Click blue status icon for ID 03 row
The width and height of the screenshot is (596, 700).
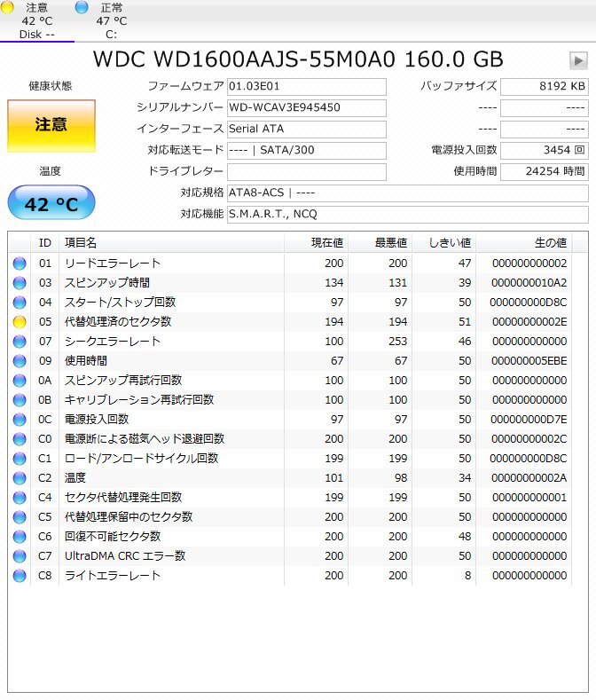pos(20,283)
